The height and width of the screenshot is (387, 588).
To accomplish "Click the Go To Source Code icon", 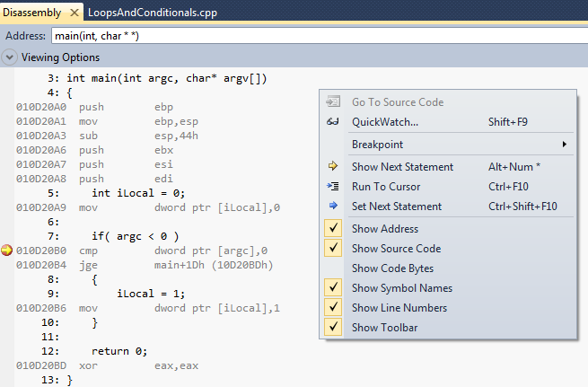I will [x=334, y=102].
